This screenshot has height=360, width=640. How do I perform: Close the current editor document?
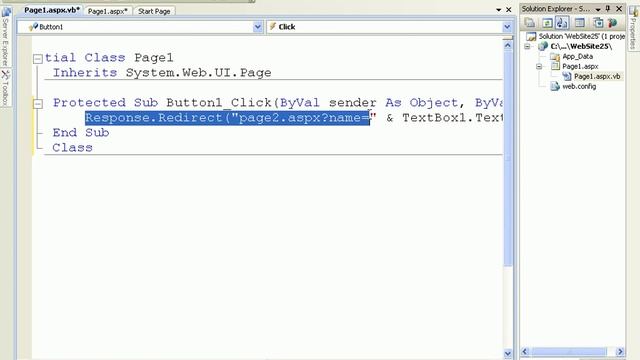click(x=509, y=9)
